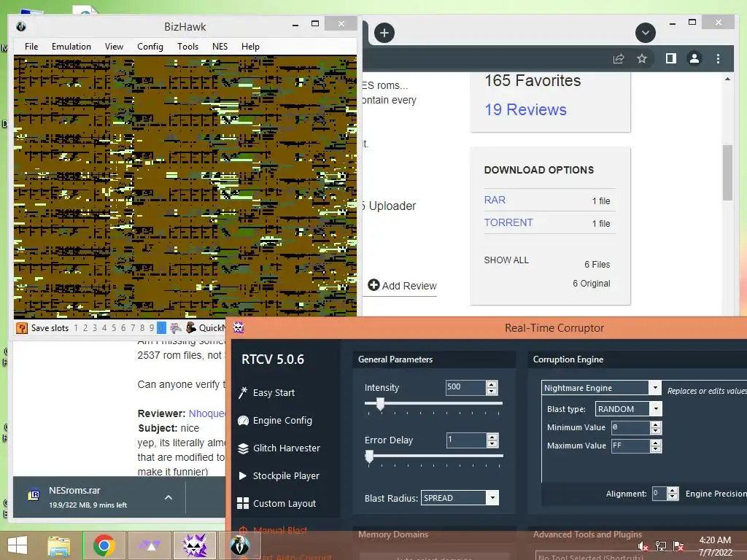This screenshot has width=747, height=560.
Task: Open the browser profile avatar icon
Action: pyautogui.click(x=694, y=58)
